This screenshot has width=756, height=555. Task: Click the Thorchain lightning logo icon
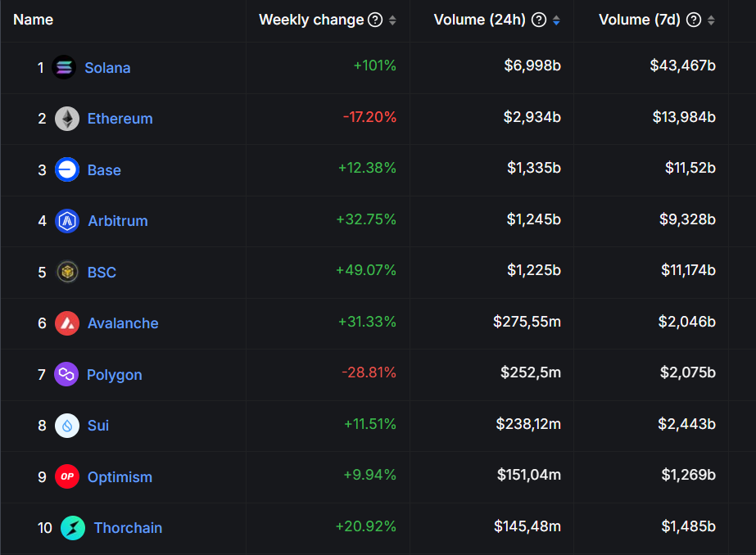73,528
